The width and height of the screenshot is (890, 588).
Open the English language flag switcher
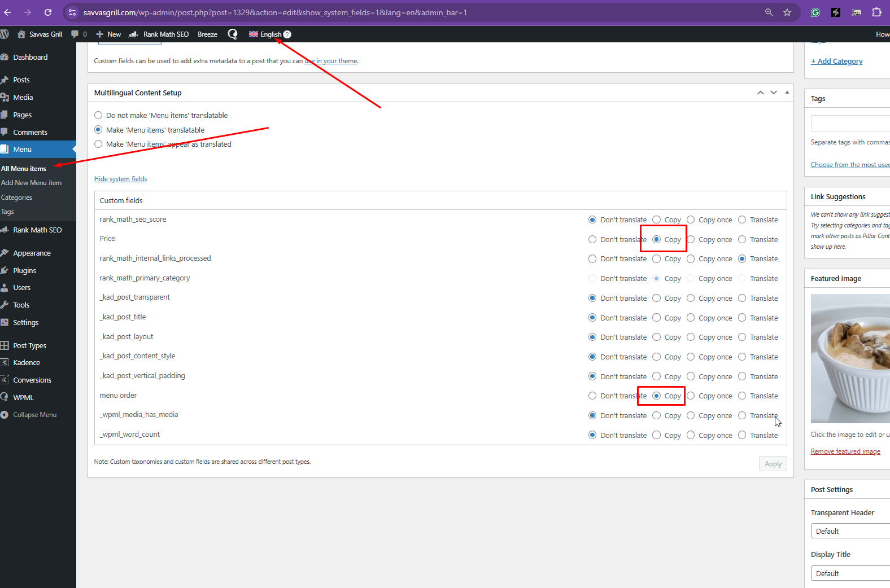pos(265,34)
